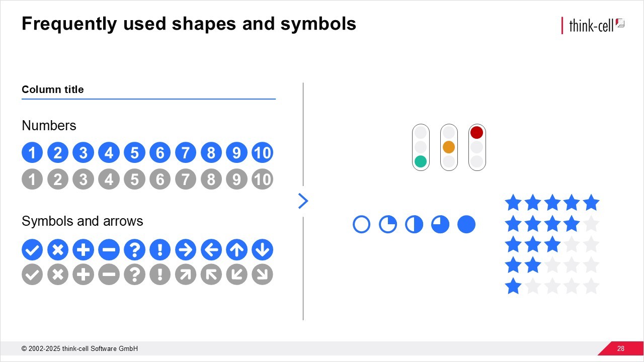This screenshot has width=644, height=362.
Task: Click the blue plus symbol icon
Action: pyautogui.click(x=83, y=249)
